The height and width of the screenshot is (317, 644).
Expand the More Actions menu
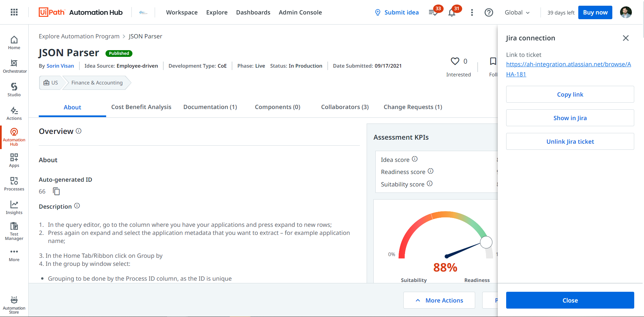coord(439,300)
